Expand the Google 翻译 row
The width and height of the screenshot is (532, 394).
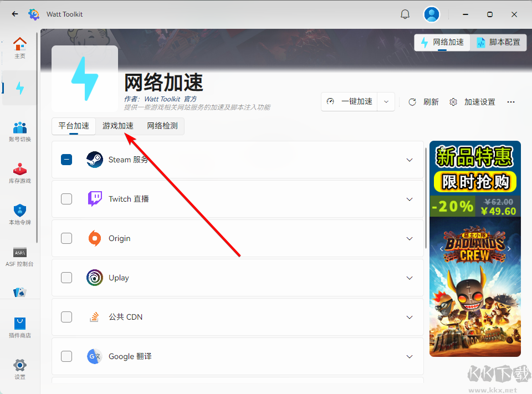click(410, 357)
